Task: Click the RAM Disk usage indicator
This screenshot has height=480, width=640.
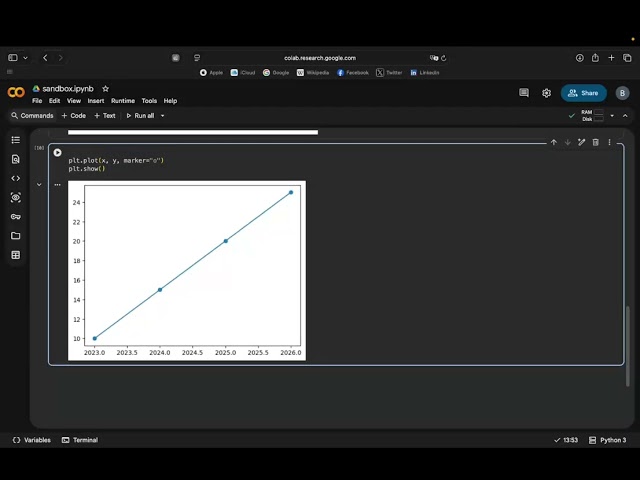Action: coord(592,116)
